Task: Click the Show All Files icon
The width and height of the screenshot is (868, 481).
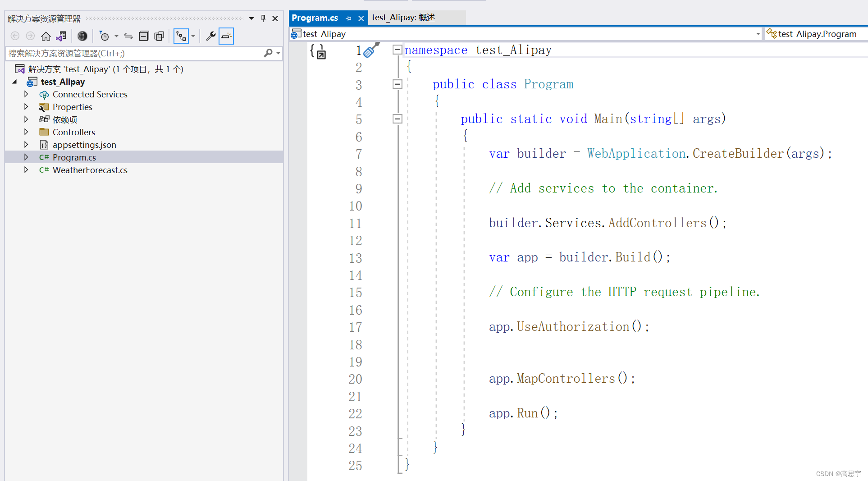Action: 159,36
